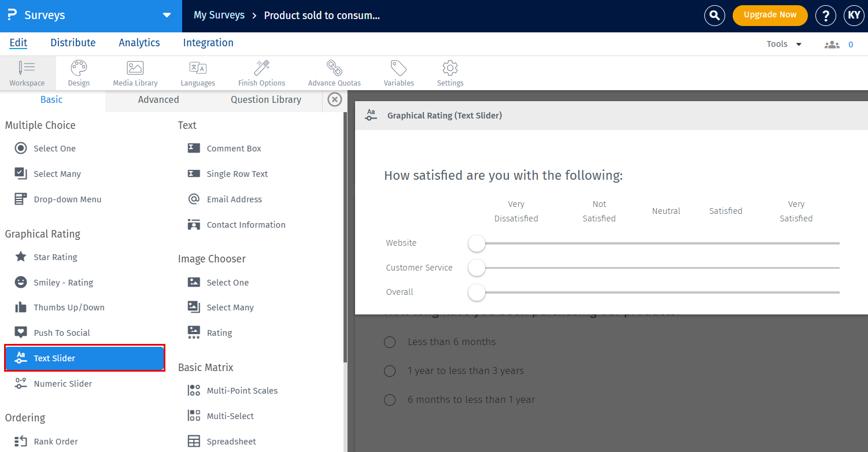Screen dimensions: 868x452
Task: Open the Design panel
Action: [x=79, y=73]
